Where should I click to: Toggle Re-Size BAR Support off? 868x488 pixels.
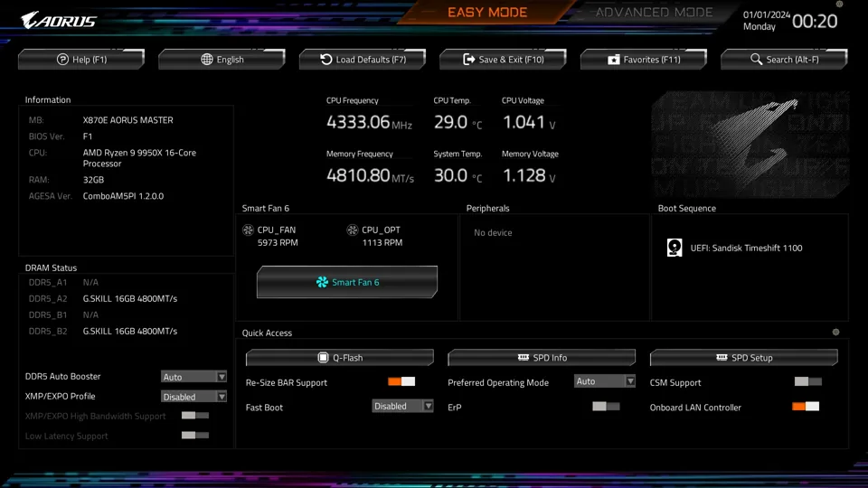pos(401,381)
